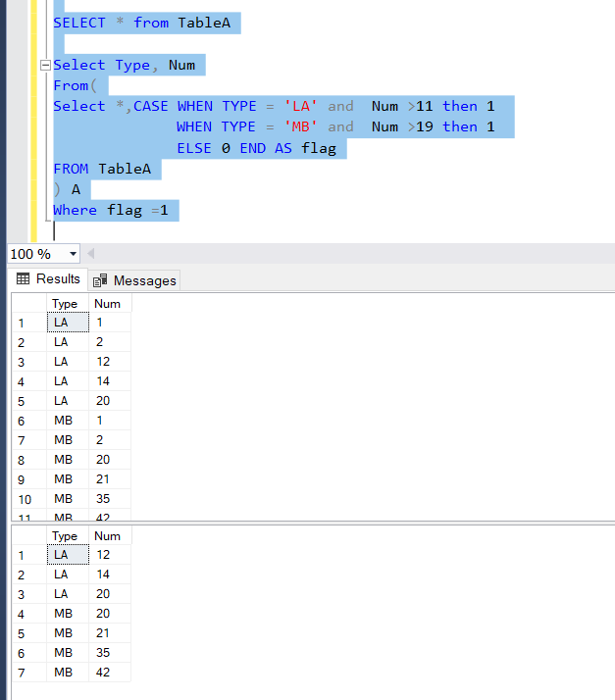This screenshot has width=615, height=700.
Task: Click the 'Where flag =1' line
Action: click(x=111, y=210)
